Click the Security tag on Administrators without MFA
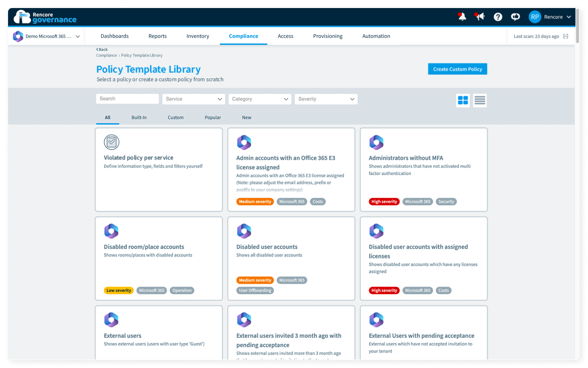Viewport: 588px width, 368px height. click(x=446, y=202)
